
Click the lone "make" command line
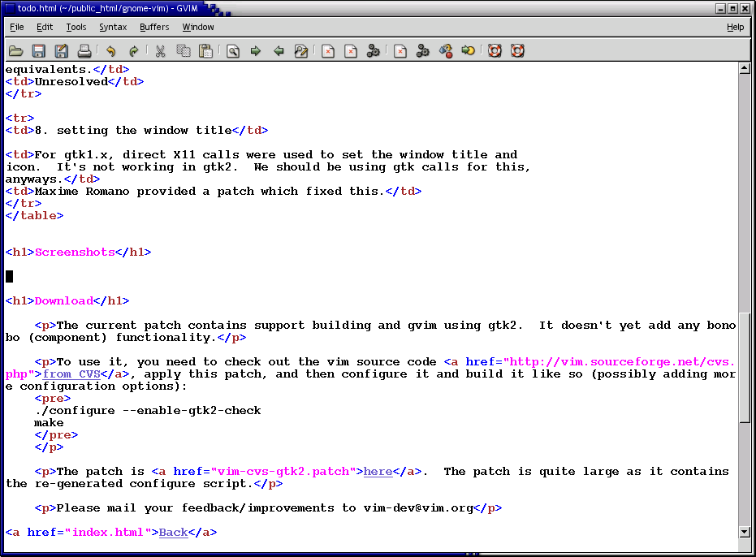pos(49,423)
